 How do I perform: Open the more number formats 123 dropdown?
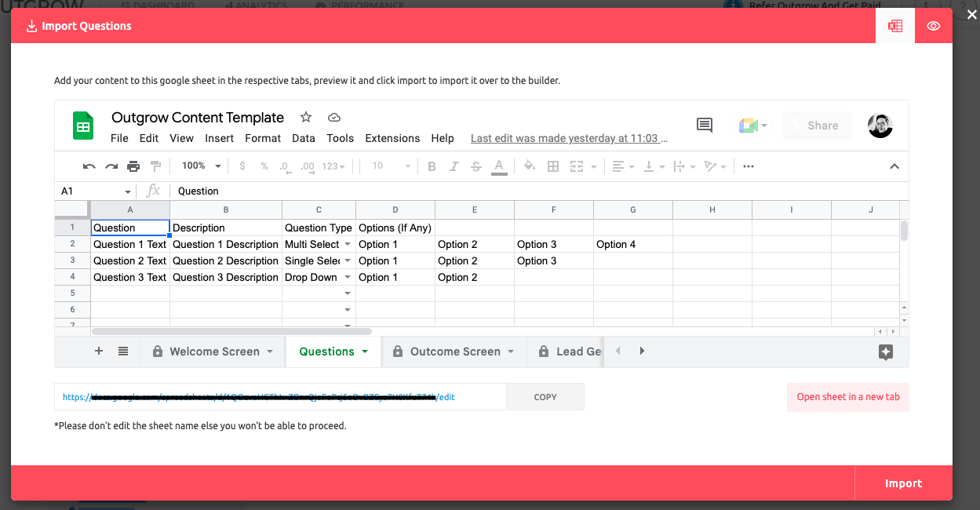click(334, 166)
